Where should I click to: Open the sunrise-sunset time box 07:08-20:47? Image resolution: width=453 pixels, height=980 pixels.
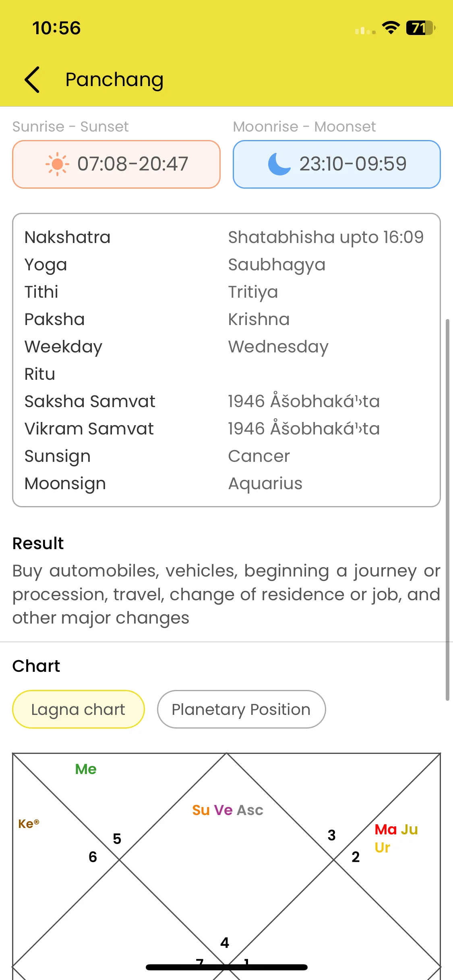tap(116, 164)
